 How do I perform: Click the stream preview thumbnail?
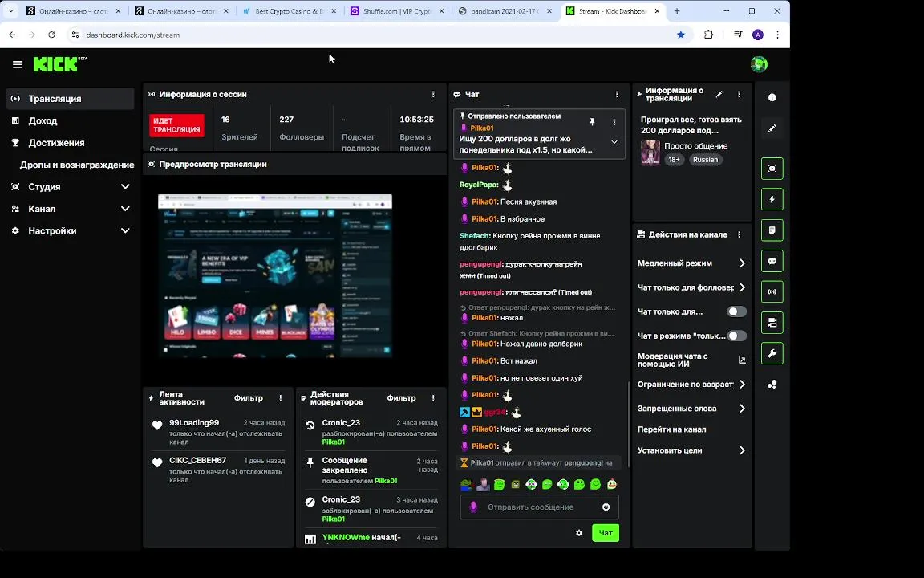click(274, 275)
